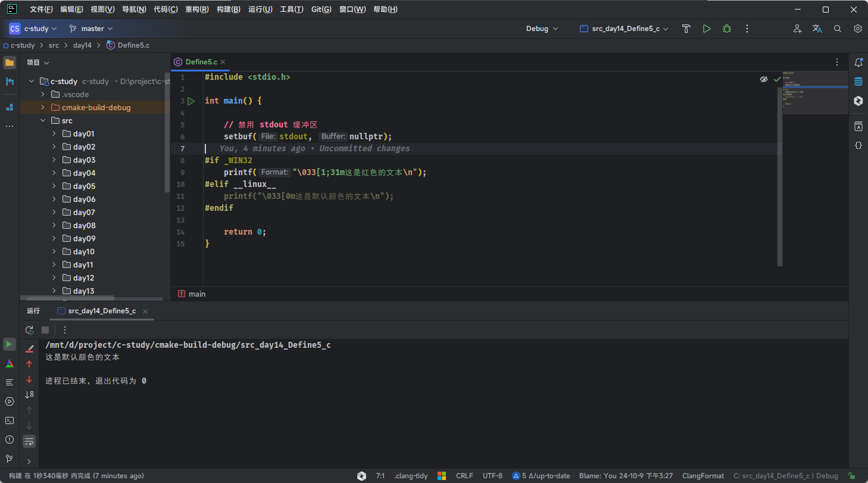Open the Debug build profile dropdown
Screen dimensions: 868x483
click(x=542, y=29)
